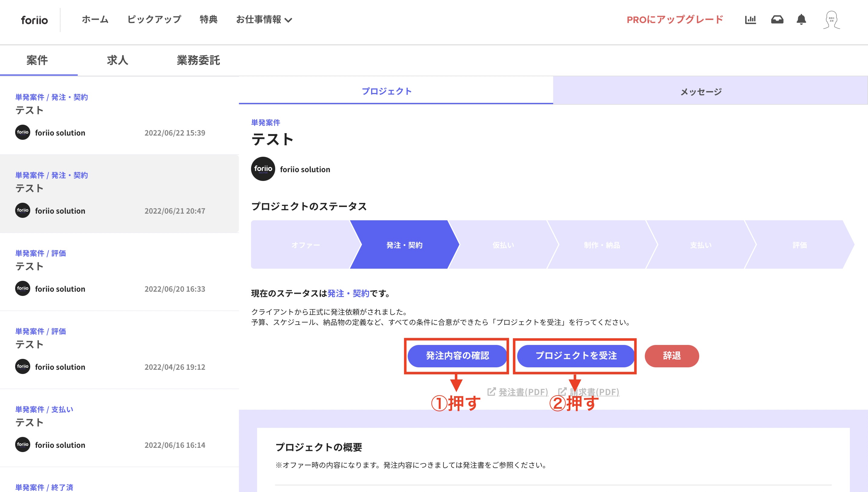Click PROにアップグレード link
Screen dimensions: 868x492
coord(675,20)
